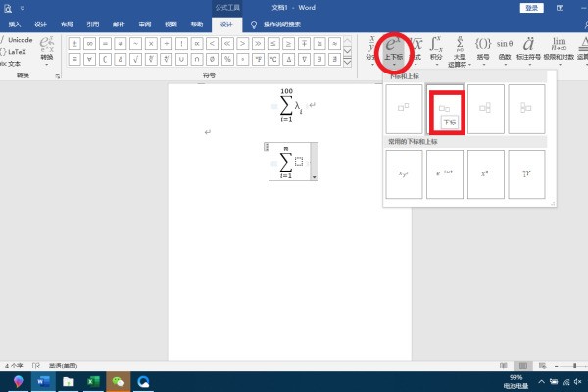The image size is (588, 392).
Task: Select the LaTeX conversion option
Action: 18,51
